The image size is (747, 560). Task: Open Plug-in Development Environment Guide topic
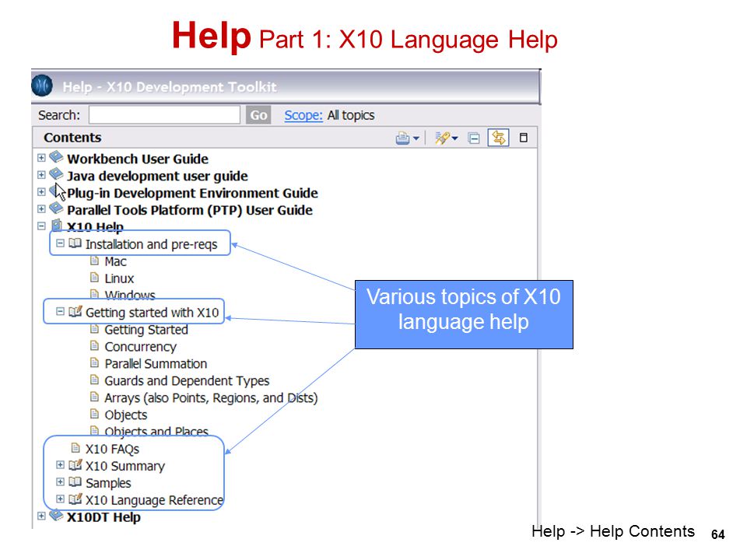[192, 194]
